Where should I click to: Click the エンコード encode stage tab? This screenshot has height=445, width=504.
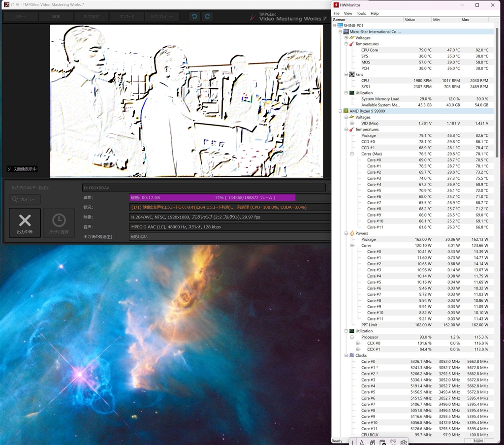127,16
